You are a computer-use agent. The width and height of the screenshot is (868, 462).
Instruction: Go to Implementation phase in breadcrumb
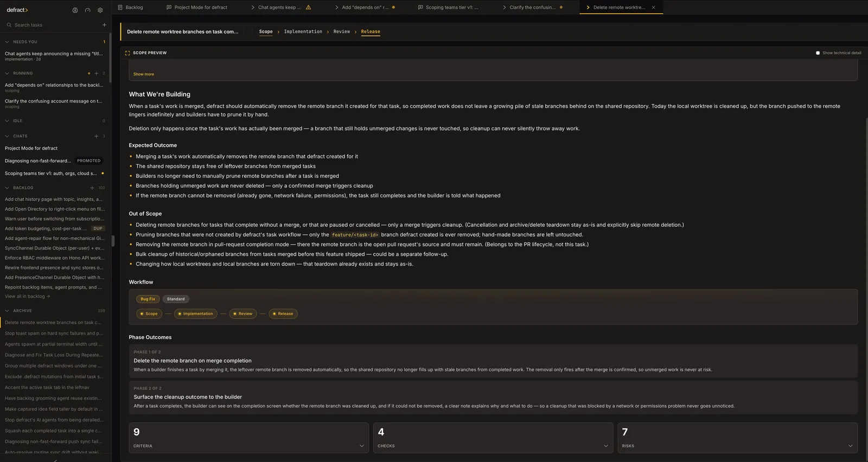click(x=303, y=31)
